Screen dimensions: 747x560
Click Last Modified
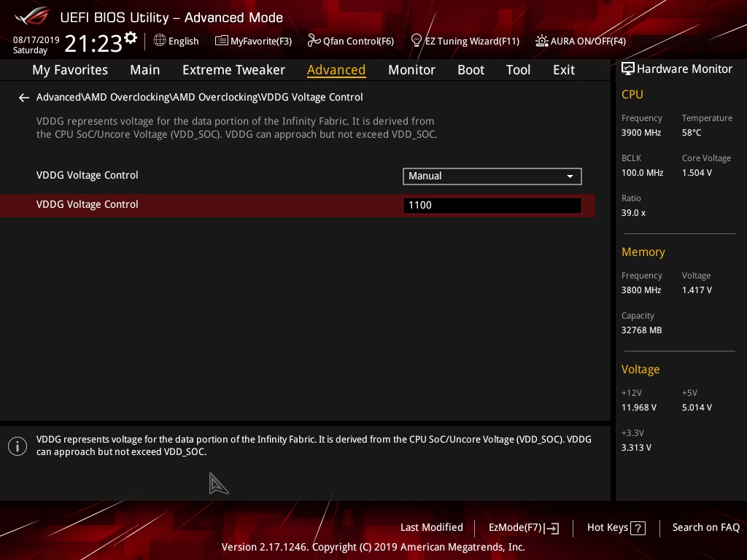[x=432, y=527]
